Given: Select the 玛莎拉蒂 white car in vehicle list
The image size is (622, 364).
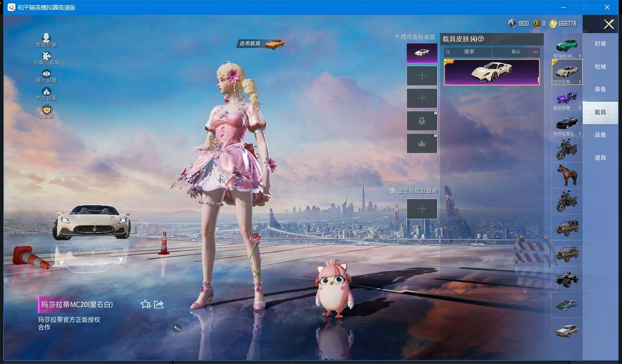Looking at the screenshot, I should coord(567,72).
